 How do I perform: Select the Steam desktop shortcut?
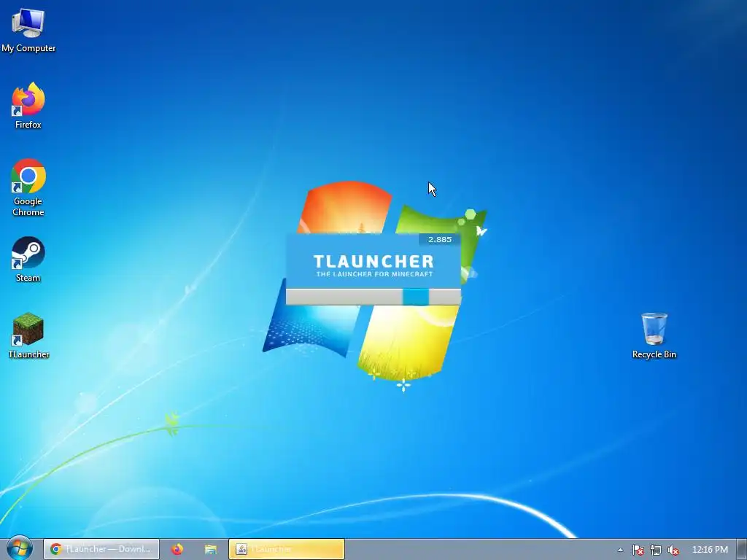point(28,260)
